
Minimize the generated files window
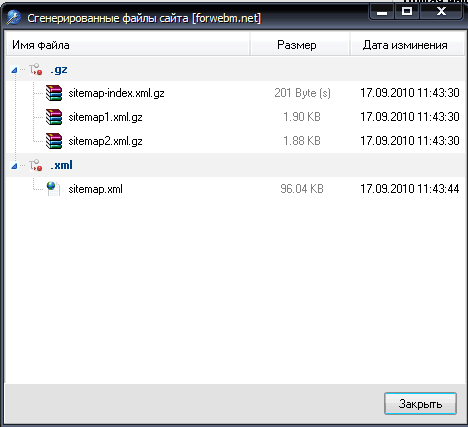click(x=382, y=11)
